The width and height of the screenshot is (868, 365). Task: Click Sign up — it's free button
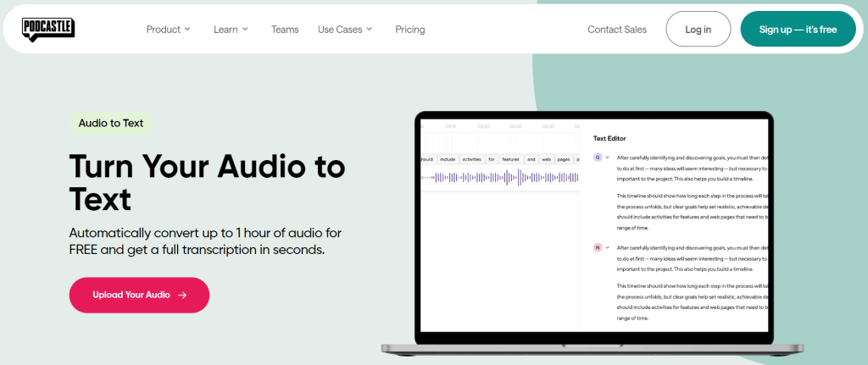point(797,29)
